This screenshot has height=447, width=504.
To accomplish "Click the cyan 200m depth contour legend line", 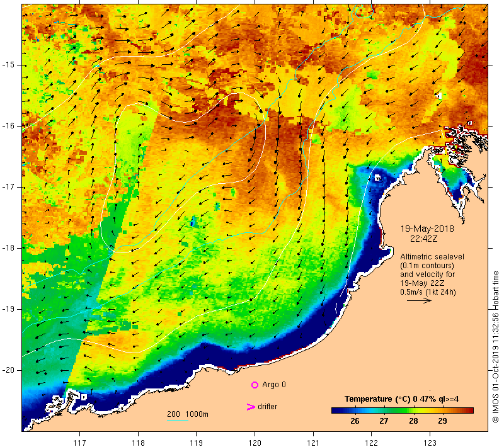I will (x=178, y=420).
